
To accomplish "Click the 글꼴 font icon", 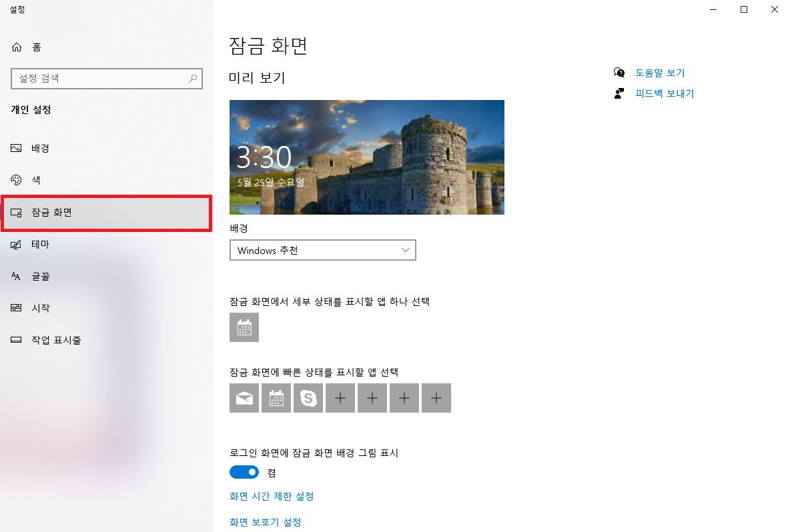I will (x=16, y=276).
